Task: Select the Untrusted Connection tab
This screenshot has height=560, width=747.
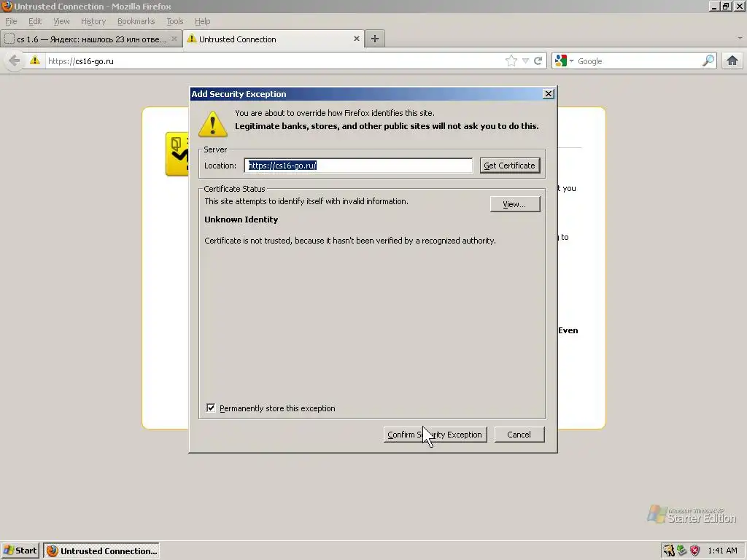Action: pyautogui.click(x=273, y=39)
